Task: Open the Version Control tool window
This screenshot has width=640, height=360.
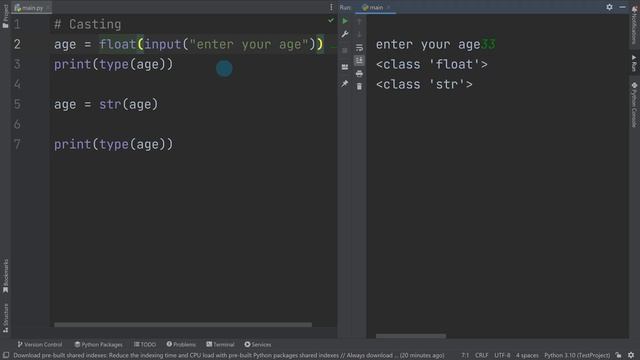Action: [x=40, y=344]
